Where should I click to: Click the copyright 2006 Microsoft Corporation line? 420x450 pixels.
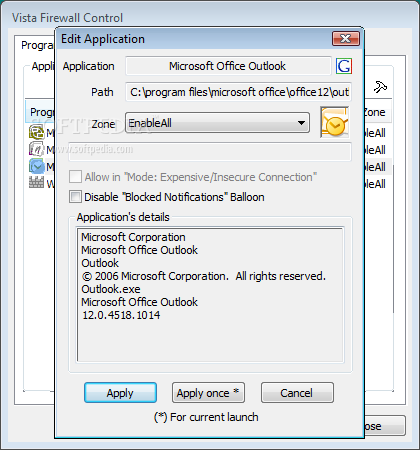tap(203, 276)
